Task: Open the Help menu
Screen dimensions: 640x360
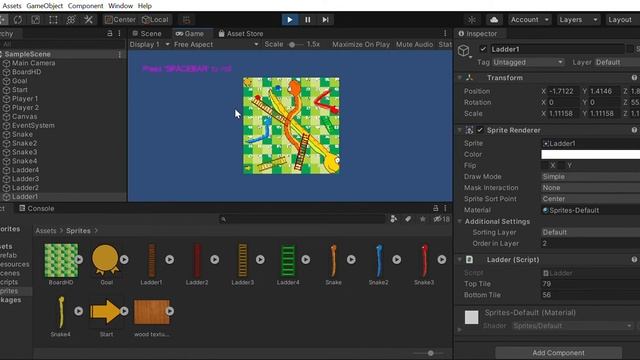Action: tap(144, 6)
